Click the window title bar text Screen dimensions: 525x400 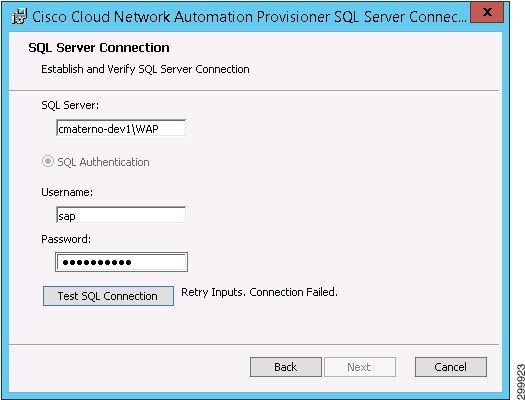coord(249,17)
